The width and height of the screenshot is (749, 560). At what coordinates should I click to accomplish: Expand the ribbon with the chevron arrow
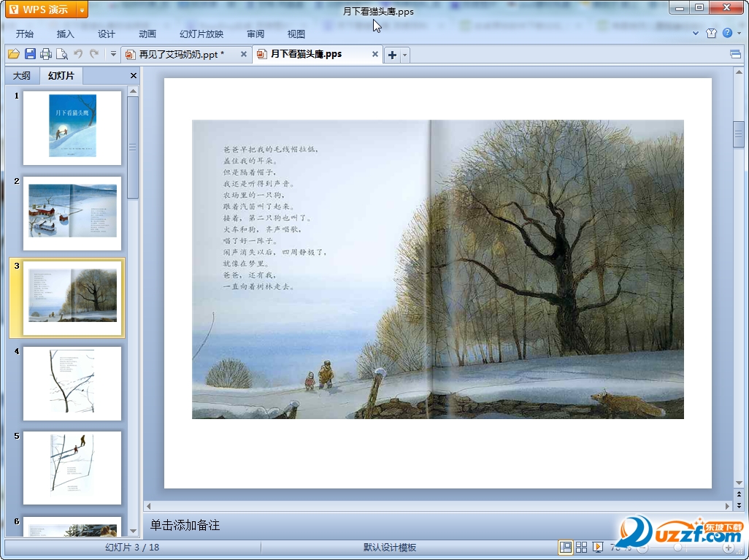[696, 33]
